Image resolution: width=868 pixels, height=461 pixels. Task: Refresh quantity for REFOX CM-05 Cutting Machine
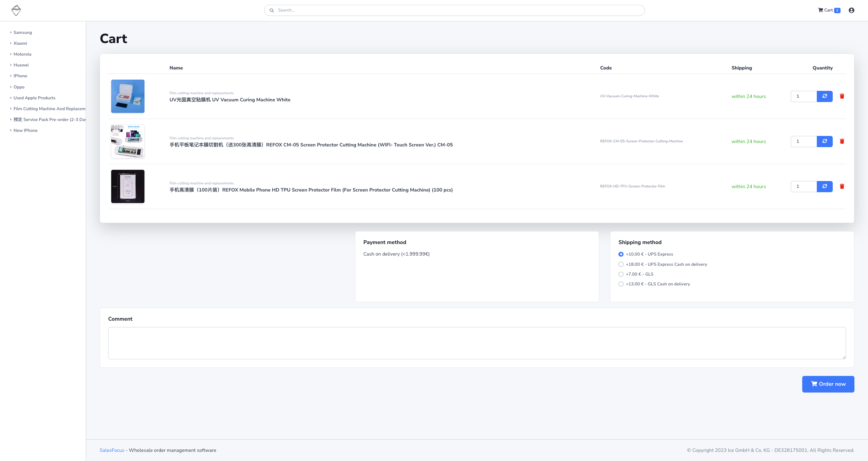click(x=825, y=141)
